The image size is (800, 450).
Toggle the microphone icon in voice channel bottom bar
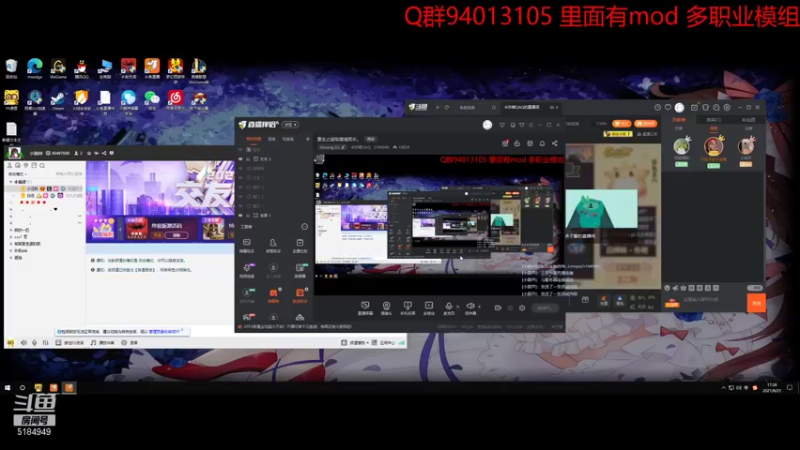click(x=34, y=342)
